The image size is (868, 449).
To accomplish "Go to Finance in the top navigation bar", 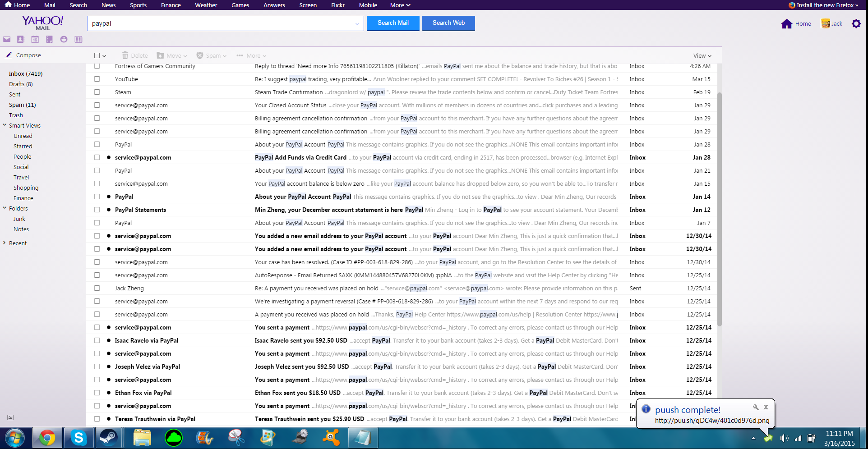I will point(171,5).
